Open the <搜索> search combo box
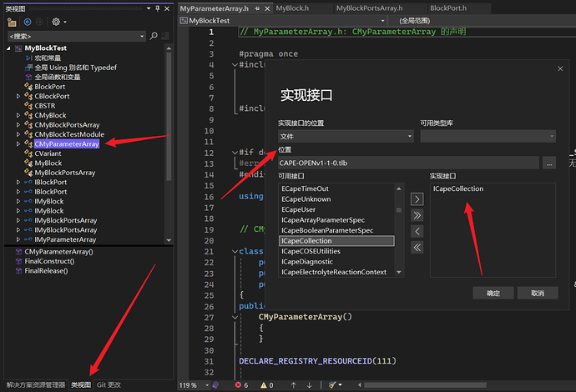 (77, 36)
